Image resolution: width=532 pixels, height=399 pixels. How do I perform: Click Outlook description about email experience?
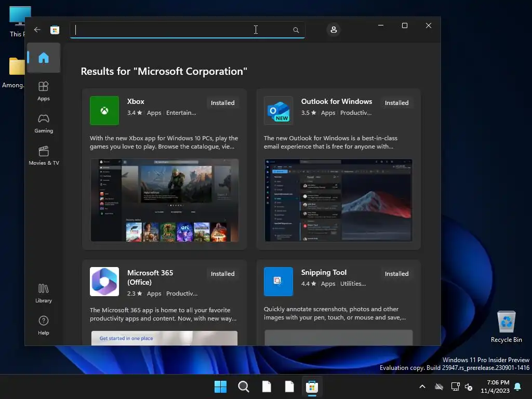(330, 142)
